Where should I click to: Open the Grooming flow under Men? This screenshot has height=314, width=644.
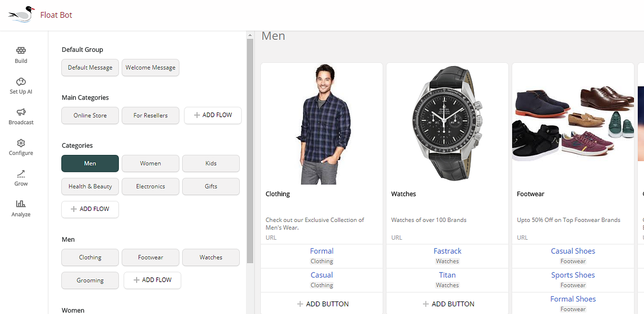90,281
